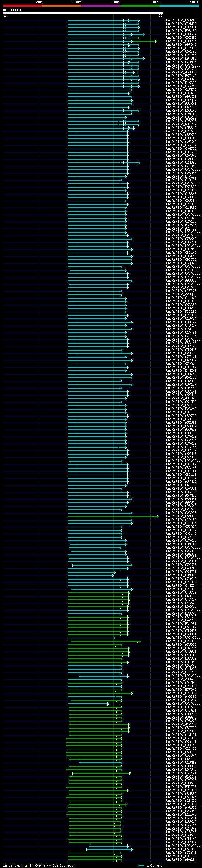
Task: Open hit UniRef100_C1GN19
Action: [181, 762]
